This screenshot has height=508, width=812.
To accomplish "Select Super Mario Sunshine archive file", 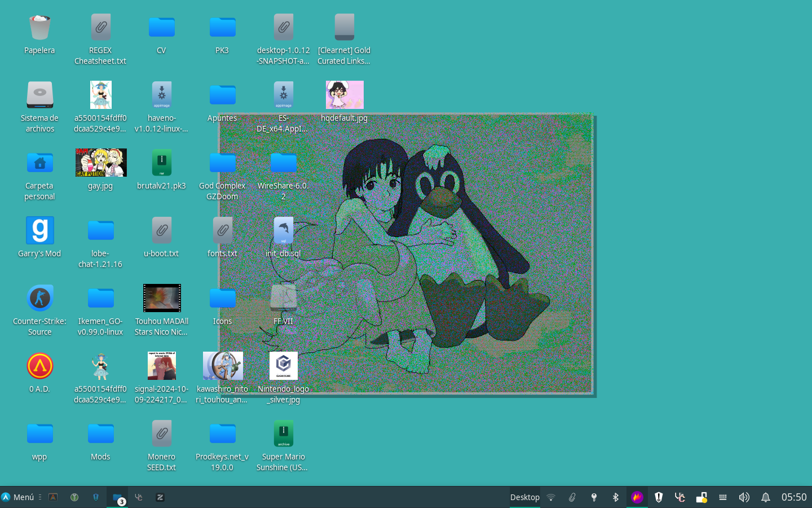I will 283,433.
